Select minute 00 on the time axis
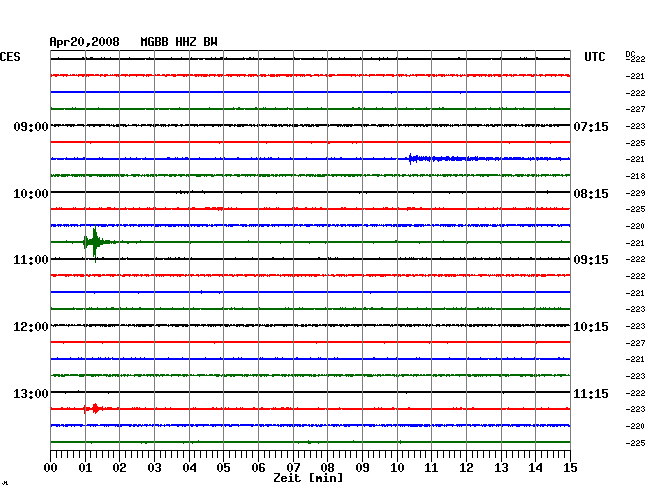650x494 pixels. point(51,468)
